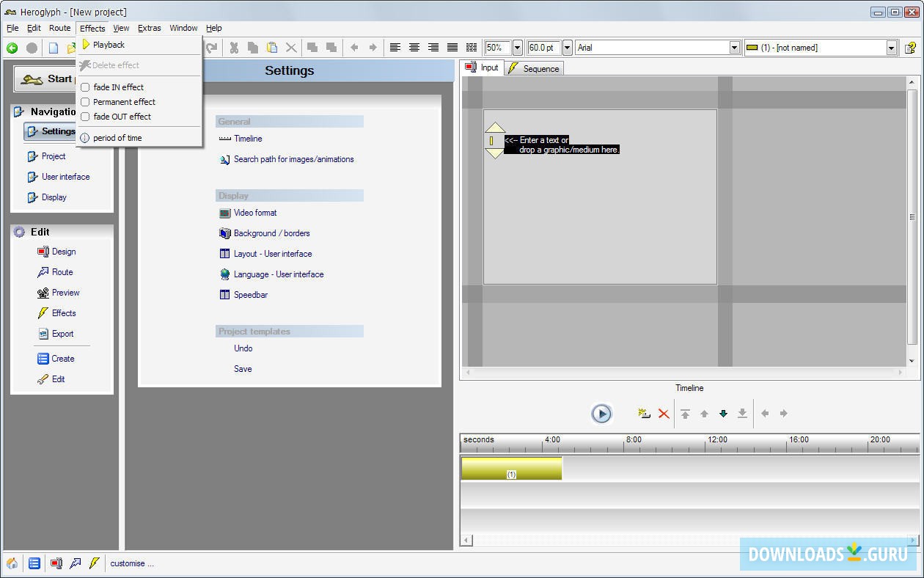This screenshot has width=924, height=578.
Task: Expand the Arial font dropdown
Action: (x=734, y=48)
